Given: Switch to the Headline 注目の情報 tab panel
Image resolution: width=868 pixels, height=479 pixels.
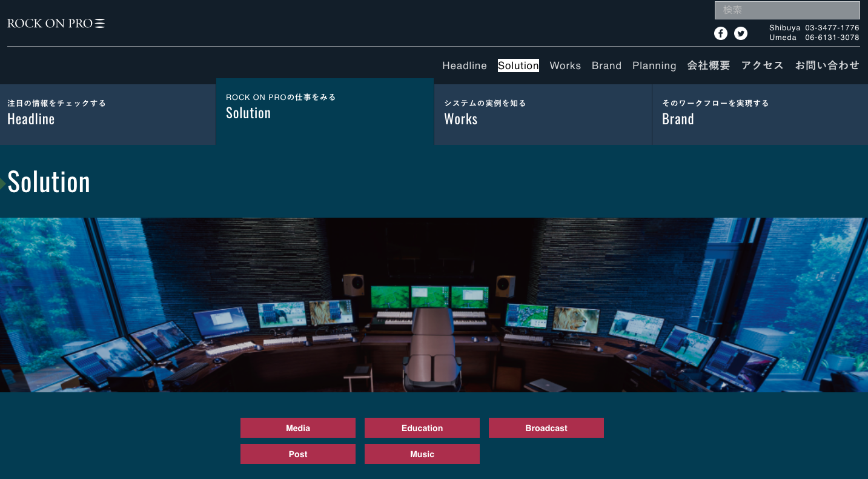Looking at the screenshot, I should 108,115.
